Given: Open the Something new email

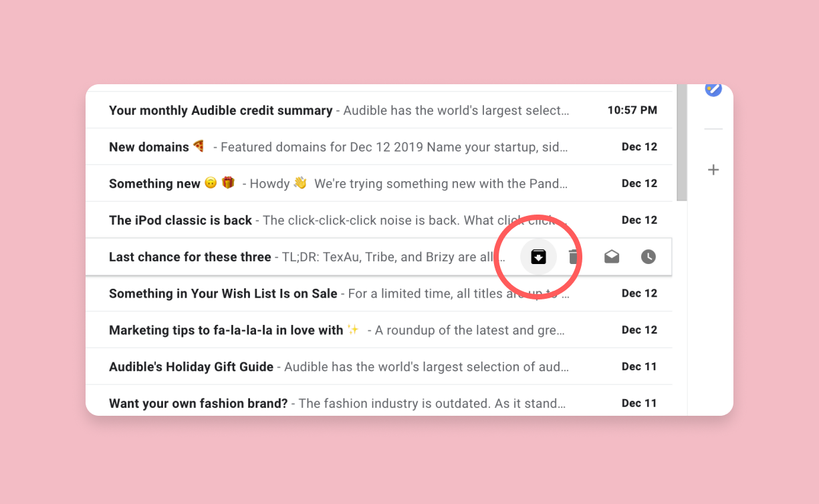Looking at the screenshot, I should (x=379, y=183).
